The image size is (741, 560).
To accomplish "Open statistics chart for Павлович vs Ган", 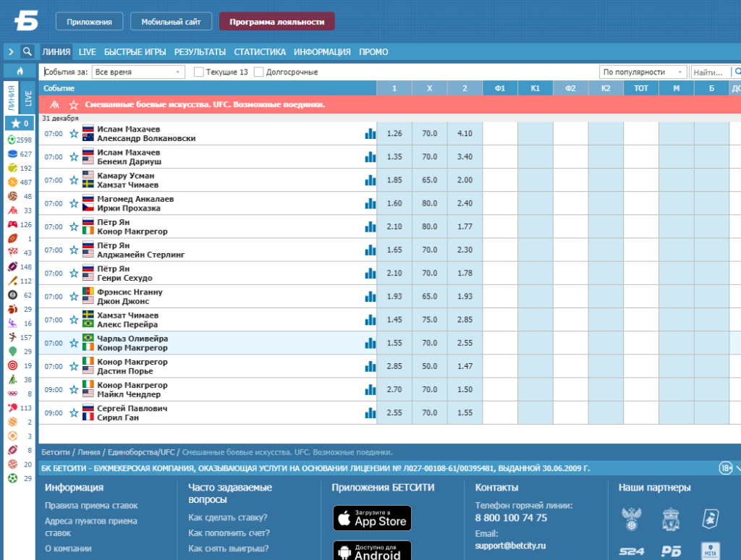I will coord(370,413).
